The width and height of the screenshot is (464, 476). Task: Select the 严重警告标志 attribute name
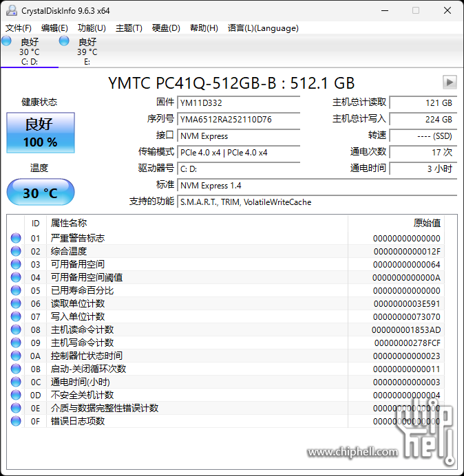[78, 238]
